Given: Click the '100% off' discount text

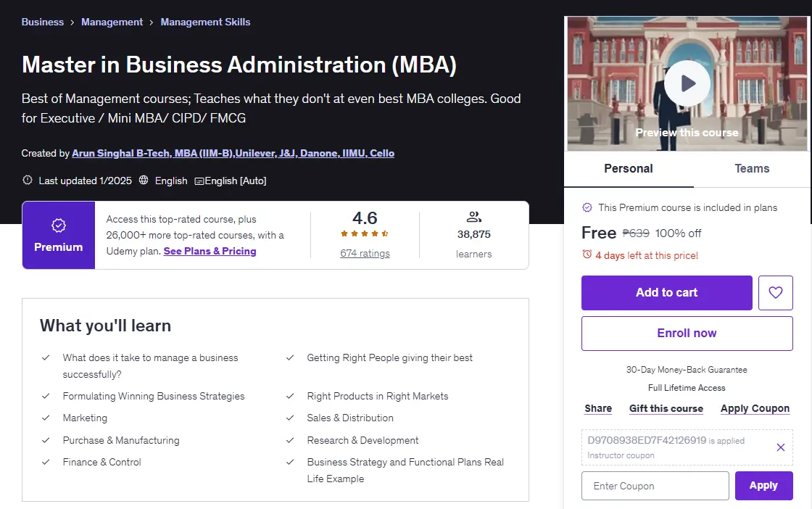Looking at the screenshot, I should (678, 233).
